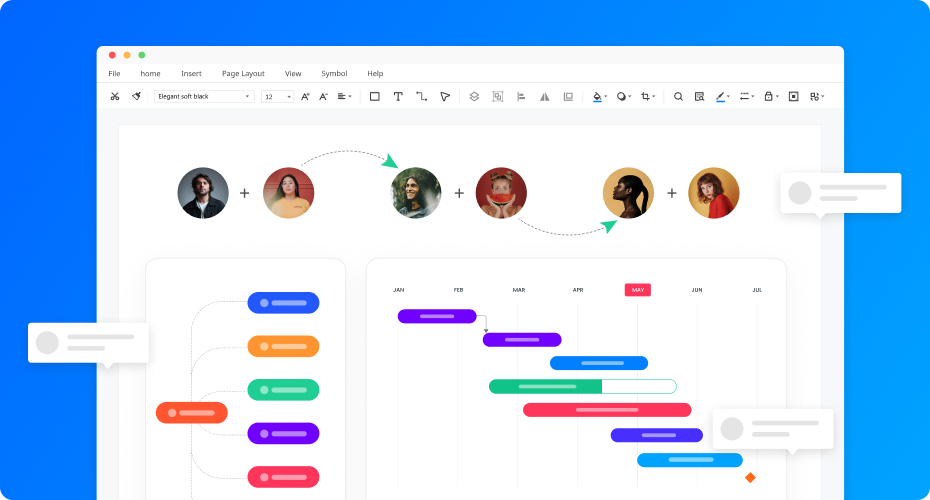930x500 pixels.
Task: Click the bearded man profile photo
Action: 203,193
